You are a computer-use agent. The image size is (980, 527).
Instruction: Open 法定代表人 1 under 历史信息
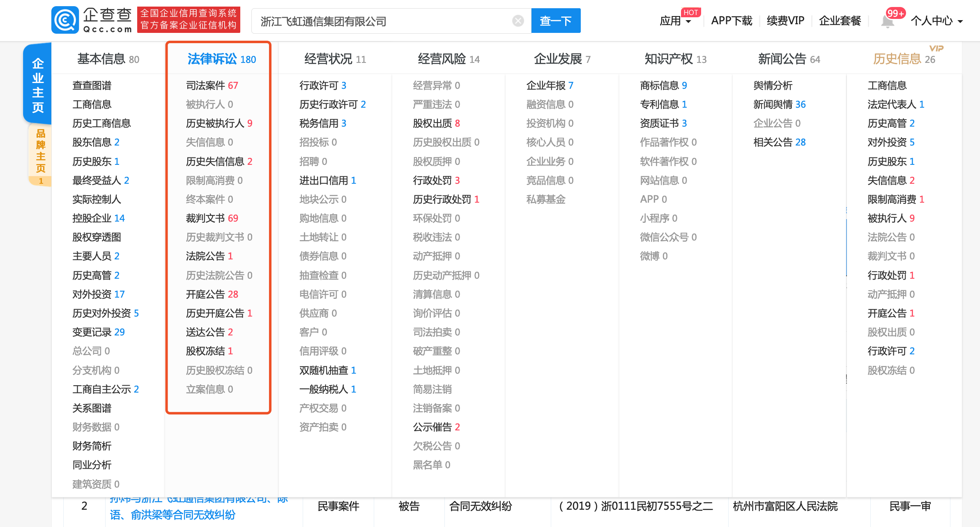(896, 104)
